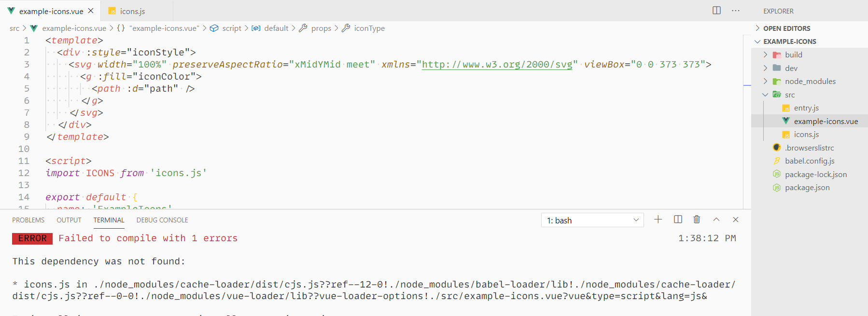Expand the node_modules folder

766,81
